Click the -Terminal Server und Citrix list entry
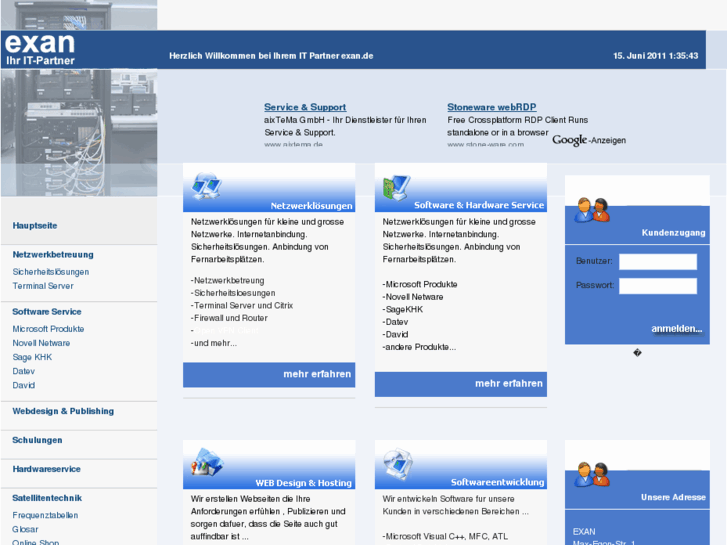This screenshot has height=545, width=727. click(242, 306)
